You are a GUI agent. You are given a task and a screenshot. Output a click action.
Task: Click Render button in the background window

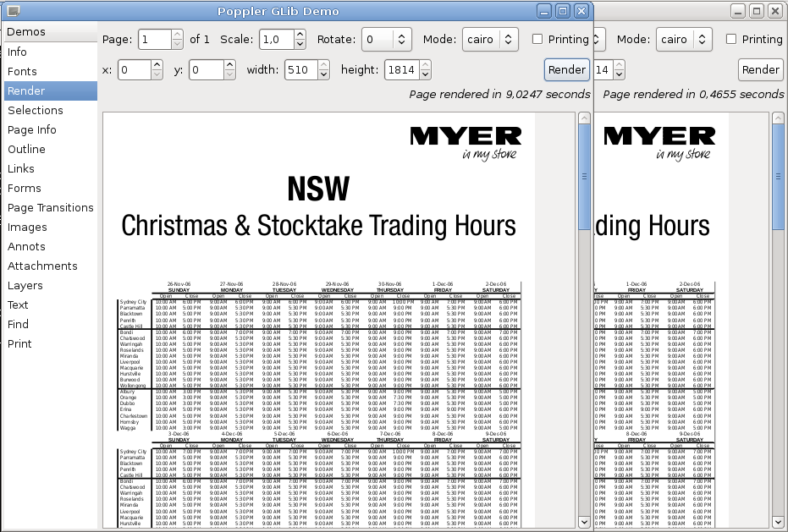click(761, 70)
